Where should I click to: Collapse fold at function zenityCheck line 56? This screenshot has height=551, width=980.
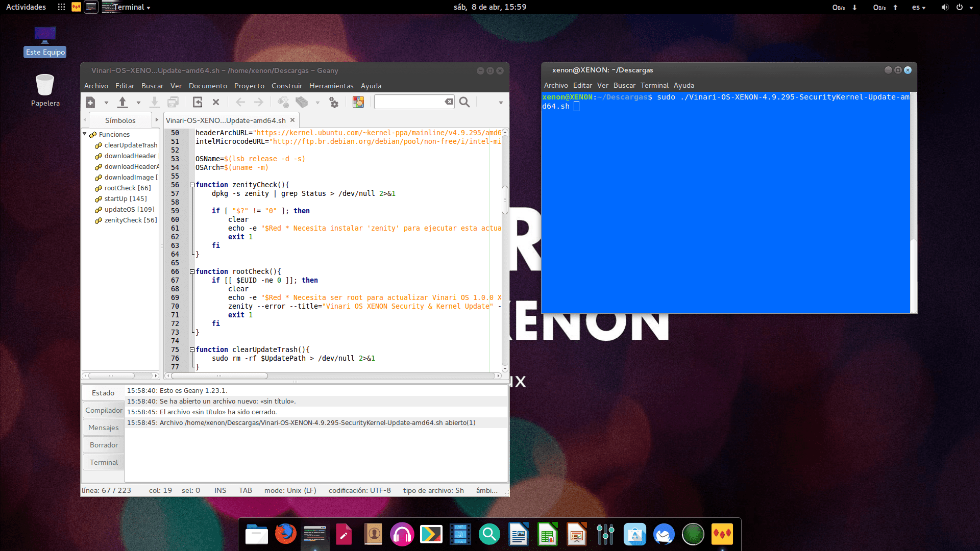coord(192,185)
